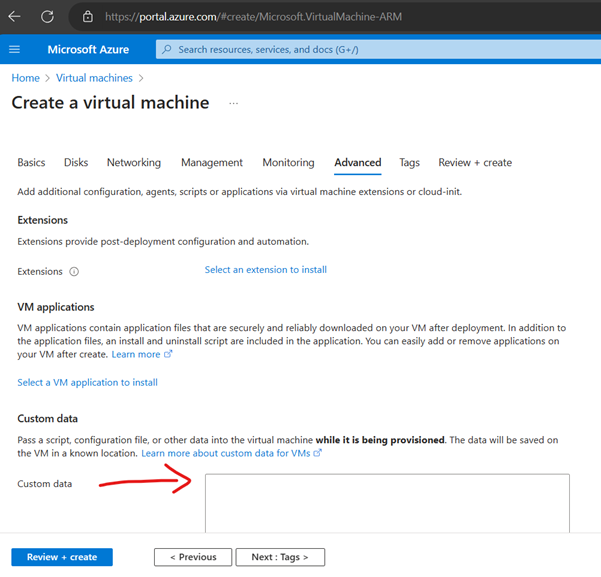Image resolution: width=601 pixels, height=577 pixels.
Task: Open the Azure portal hamburger menu
Action: [x=14, y=50]
